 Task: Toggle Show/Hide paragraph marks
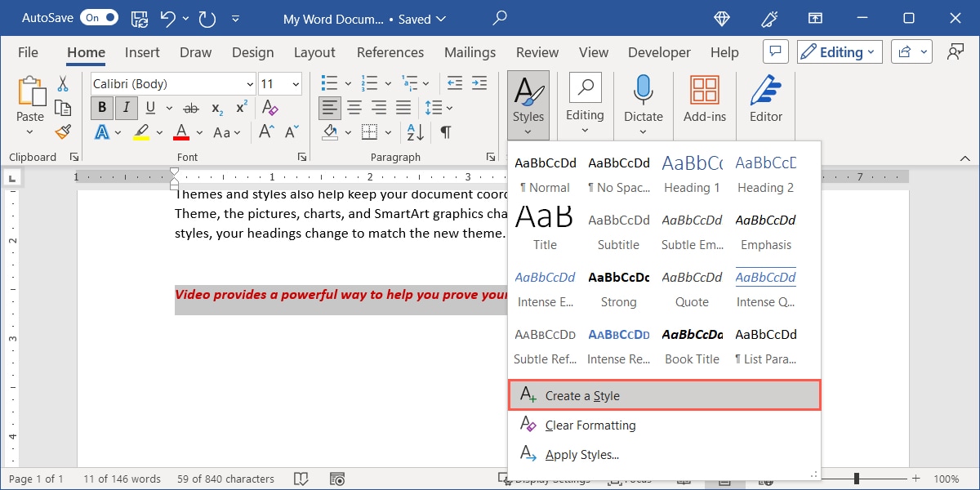[x=444, y=131]
